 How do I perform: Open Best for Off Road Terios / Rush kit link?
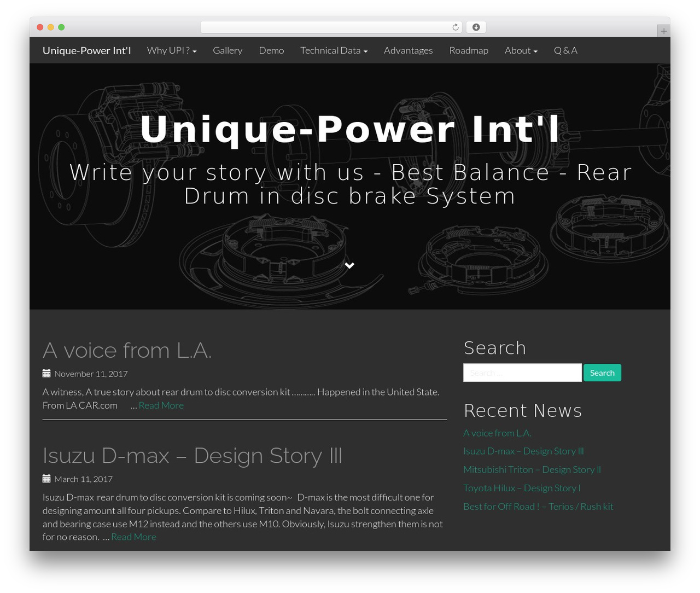click(538, 507)
